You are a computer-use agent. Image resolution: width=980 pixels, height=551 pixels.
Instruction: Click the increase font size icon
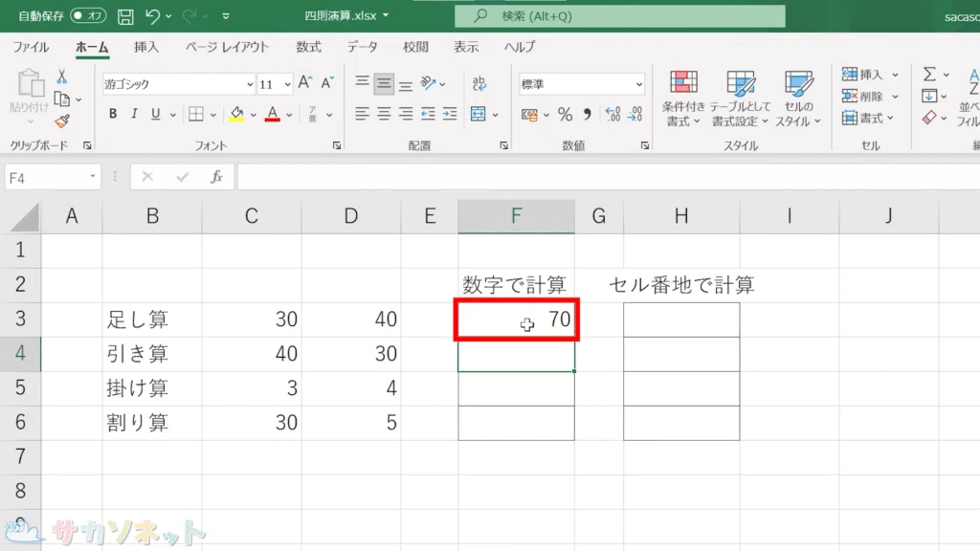[305, 82]
